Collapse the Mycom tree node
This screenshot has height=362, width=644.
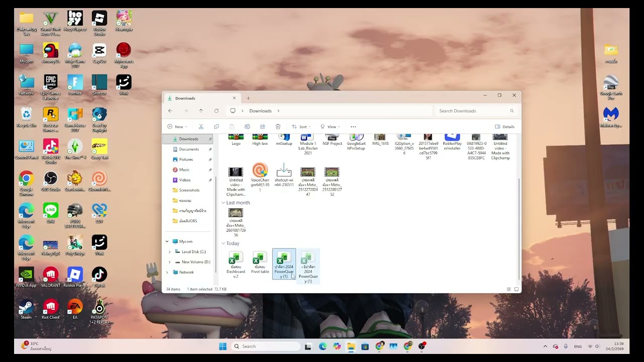[x=167, y=241]
